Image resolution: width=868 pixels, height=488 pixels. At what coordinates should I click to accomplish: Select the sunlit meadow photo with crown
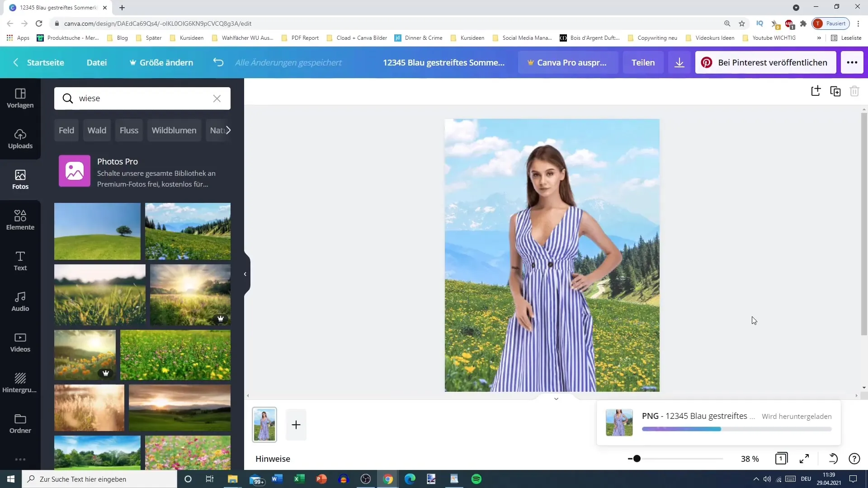(190, 295)
